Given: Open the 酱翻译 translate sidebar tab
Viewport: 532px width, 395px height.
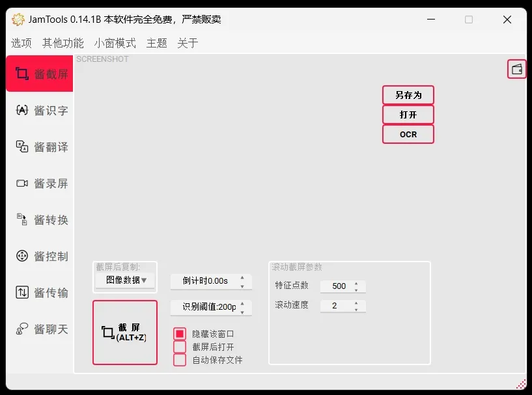Looking at the screenshot, I should [39, 147].
